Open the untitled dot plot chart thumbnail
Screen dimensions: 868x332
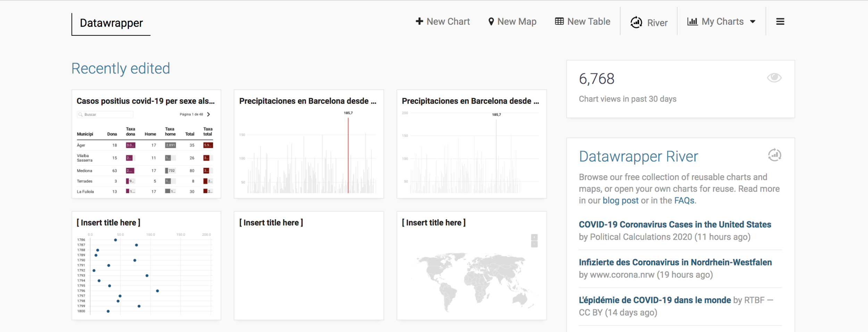(146, 266)
